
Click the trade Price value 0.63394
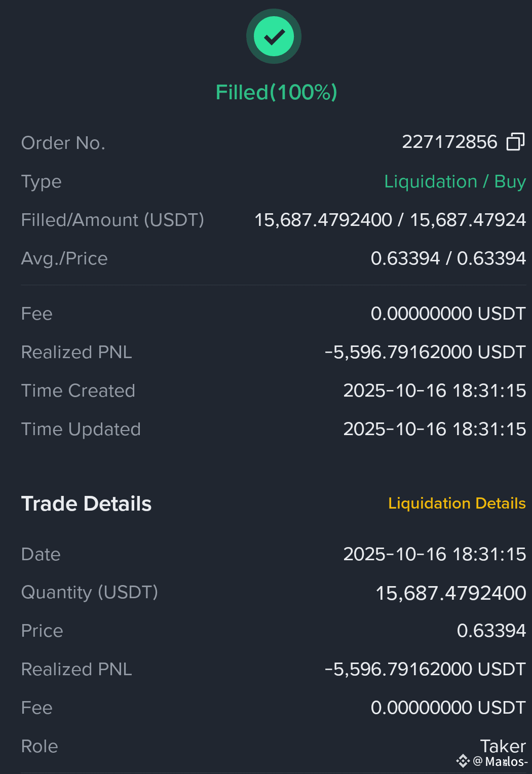491,631
